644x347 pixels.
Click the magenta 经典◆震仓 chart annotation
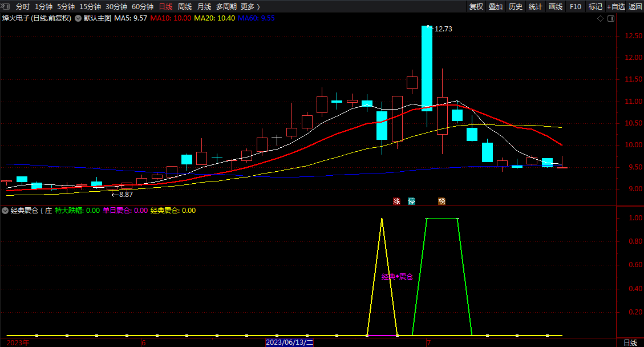click(397, 277)
